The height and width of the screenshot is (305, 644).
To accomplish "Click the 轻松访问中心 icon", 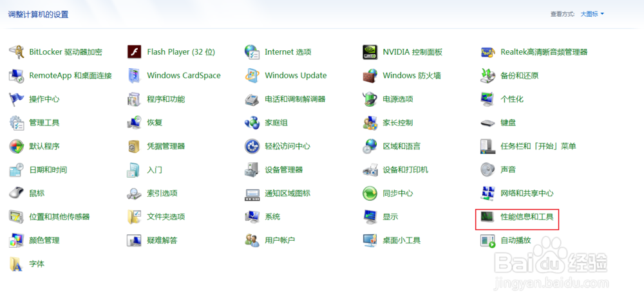I will coord(252,146).
